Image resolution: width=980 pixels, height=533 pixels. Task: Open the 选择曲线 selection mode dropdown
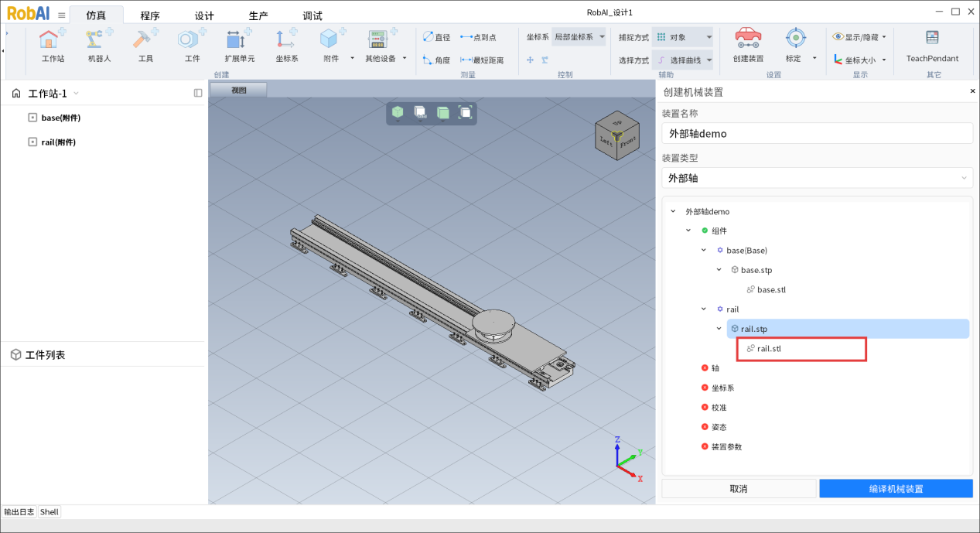tap(682, 60)
